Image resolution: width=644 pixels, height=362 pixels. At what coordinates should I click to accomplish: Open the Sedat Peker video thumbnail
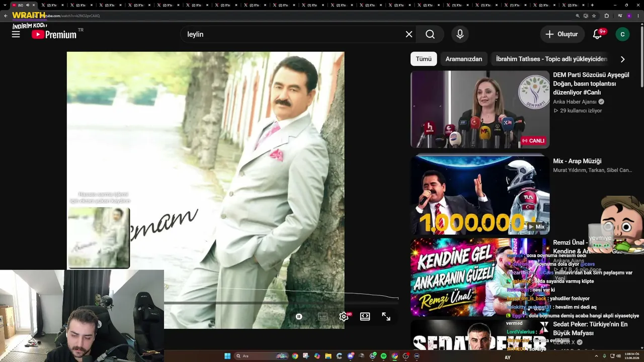(480, 335)
